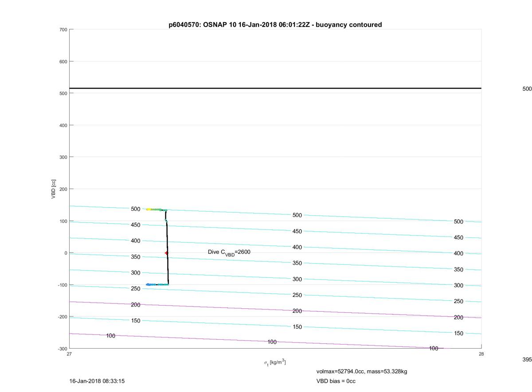532x392 pixels.
Task: Click the center '350' contour label
Action: click(297, 263)
